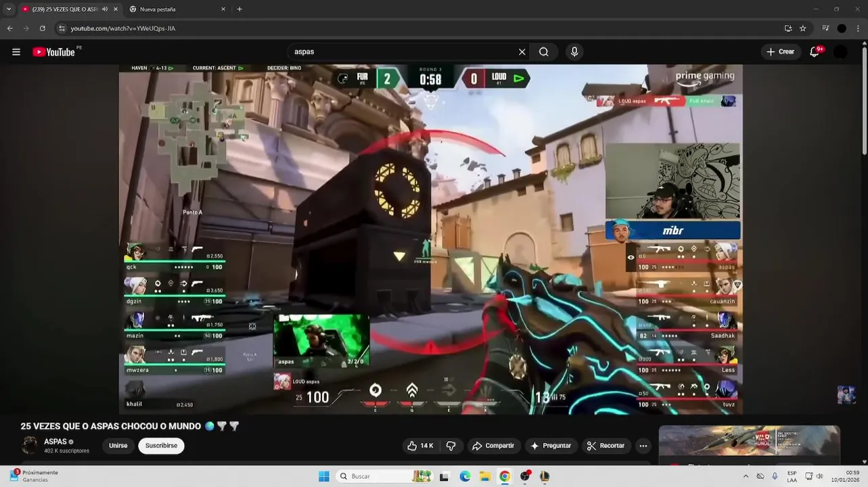Screen dimensions: 868x487
Task: Open the Chrome profile avatar
Action: click(842, 28)
